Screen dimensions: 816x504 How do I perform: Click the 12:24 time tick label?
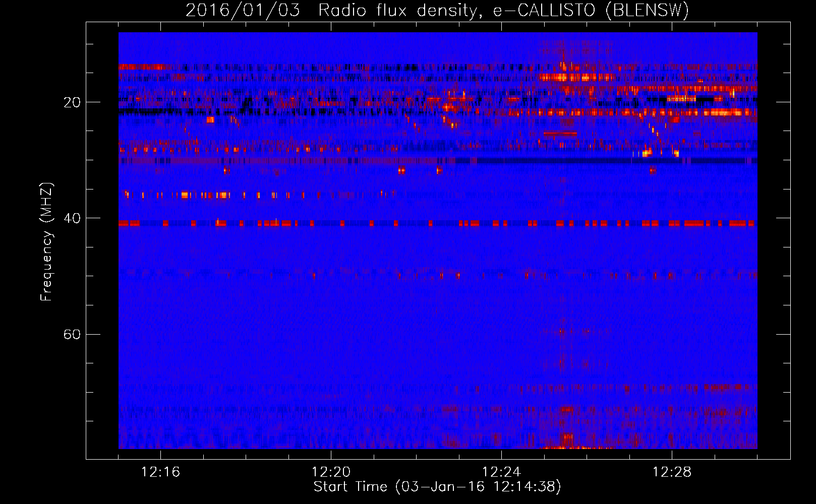501,472
